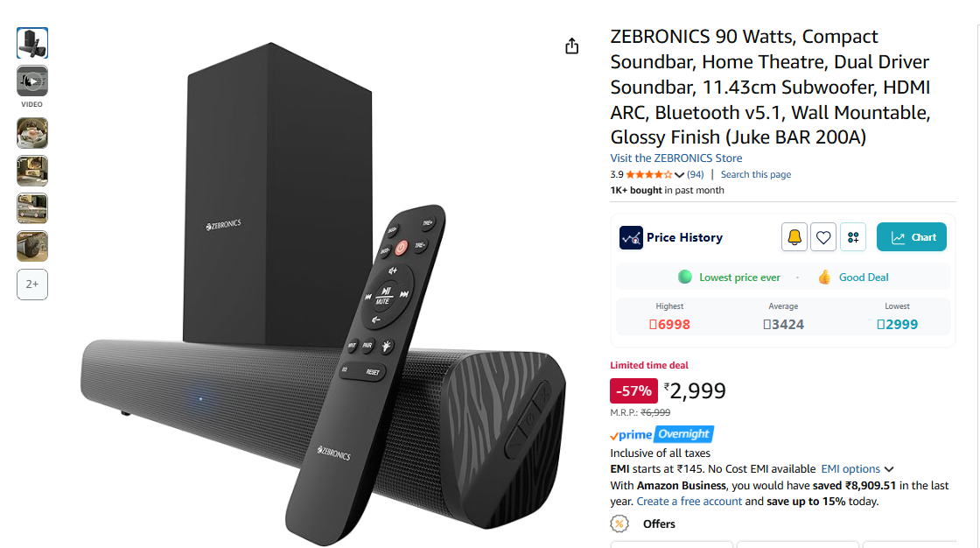
Task: Open the Chart button in Price History
Action: tap(911, 237)
